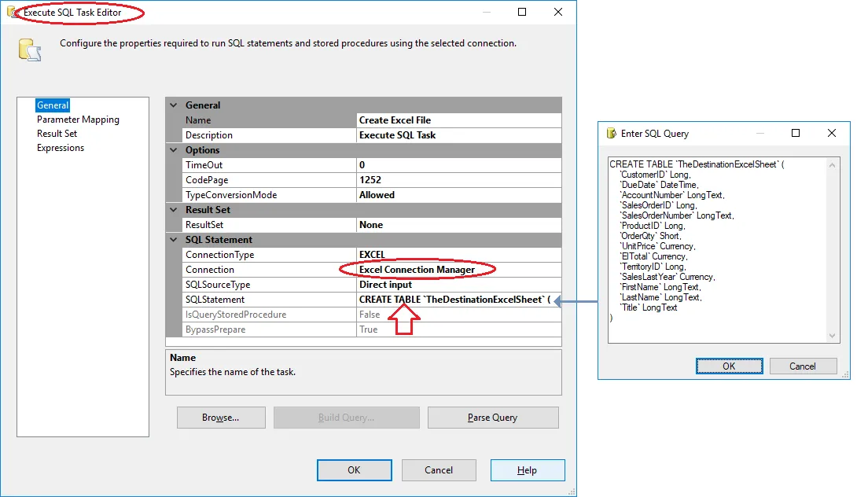Viewport: 868px width, 497px height.
Task: Open the SQLSourceType value Direct input
Action: [x=459, y=285]
